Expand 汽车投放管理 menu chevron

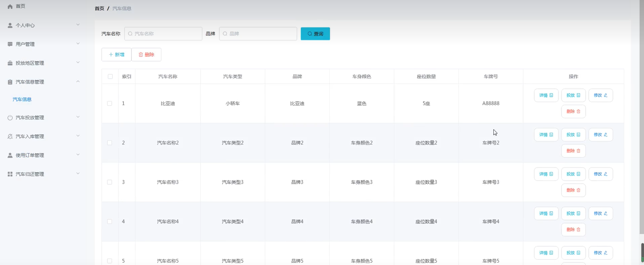click(78, 117)
